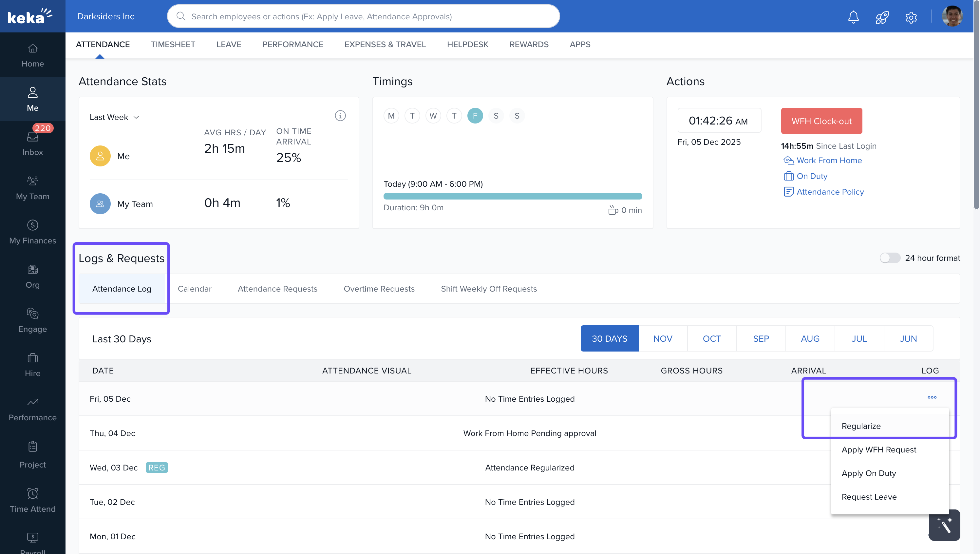Click the WFH Clock-out button
980x554 pixels.
[821, 121]
